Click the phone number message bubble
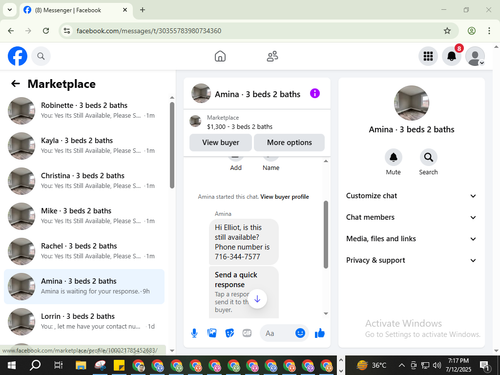Image resolution: width=500 pixels, height=375 pixels. click(244, 242)
